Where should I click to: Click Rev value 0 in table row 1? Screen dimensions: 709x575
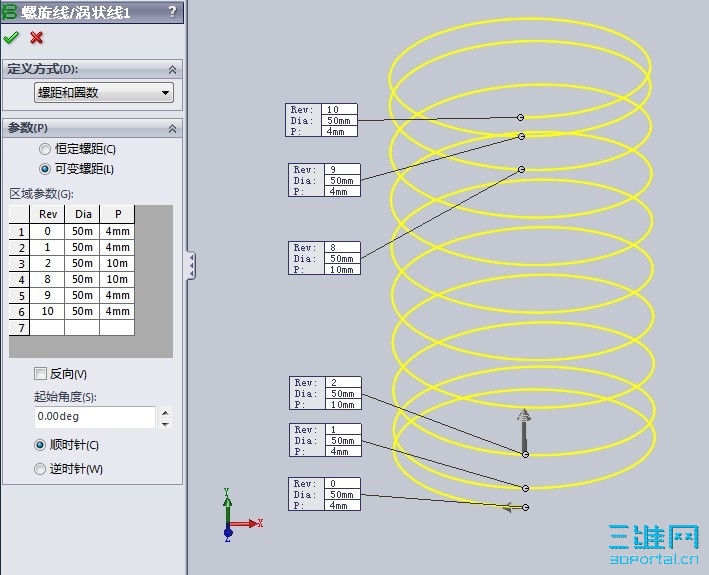point(47,231)
